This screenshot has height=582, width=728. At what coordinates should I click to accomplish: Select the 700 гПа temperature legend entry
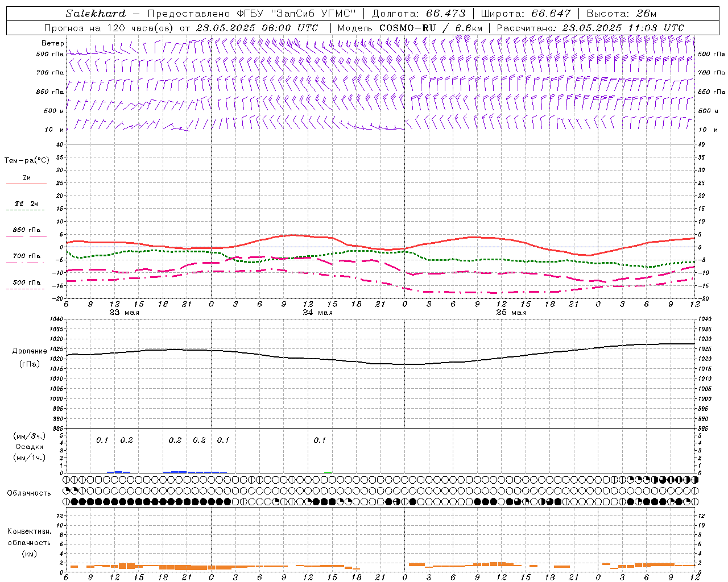(26, 256)
